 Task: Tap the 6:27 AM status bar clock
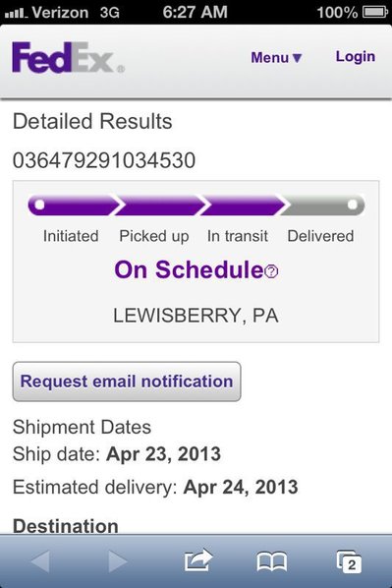(195, 12)
